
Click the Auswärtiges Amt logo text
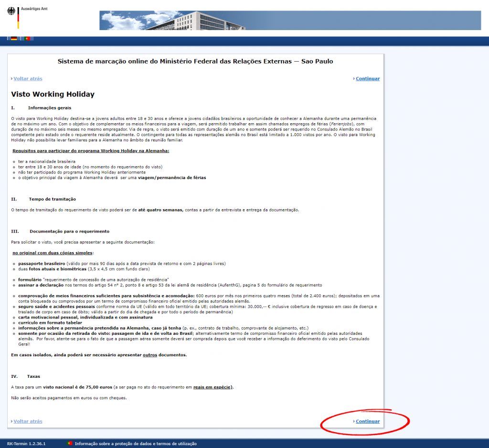coord(35,9)
